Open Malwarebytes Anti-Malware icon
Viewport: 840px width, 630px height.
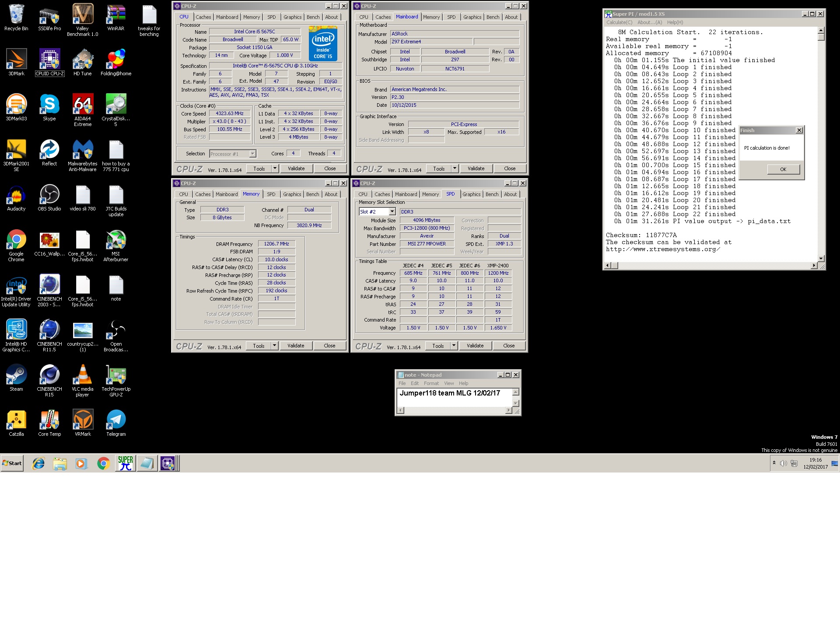[x=83, y=155]
